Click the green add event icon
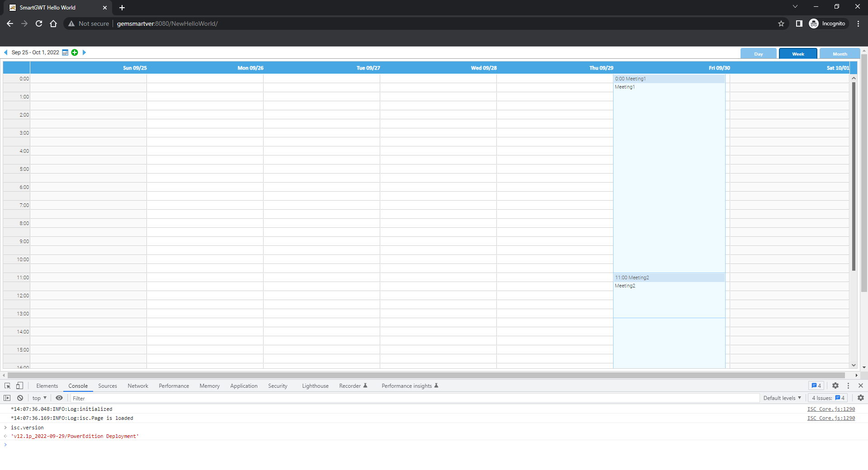This screenshot has height=470, width=868. pos(75,52)
